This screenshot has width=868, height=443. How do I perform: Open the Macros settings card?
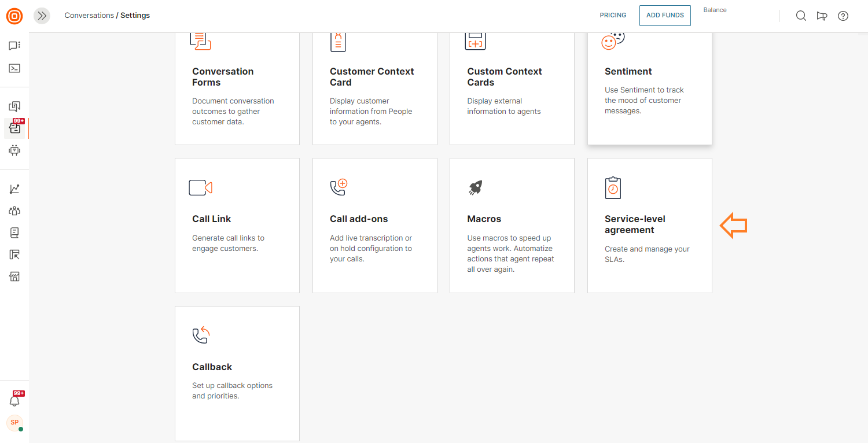pos(512,226)
